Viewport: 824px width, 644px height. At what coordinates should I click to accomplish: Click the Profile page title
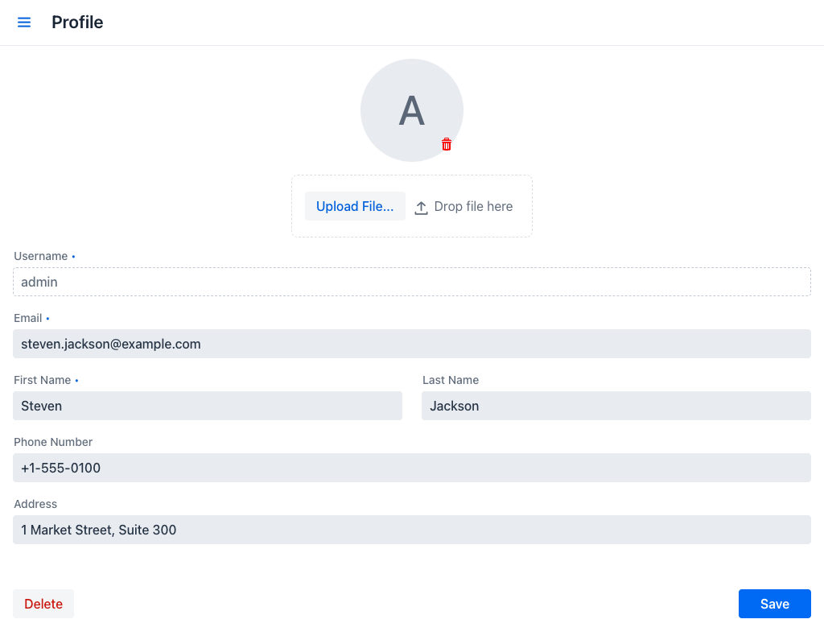click(x=77, y=22)
